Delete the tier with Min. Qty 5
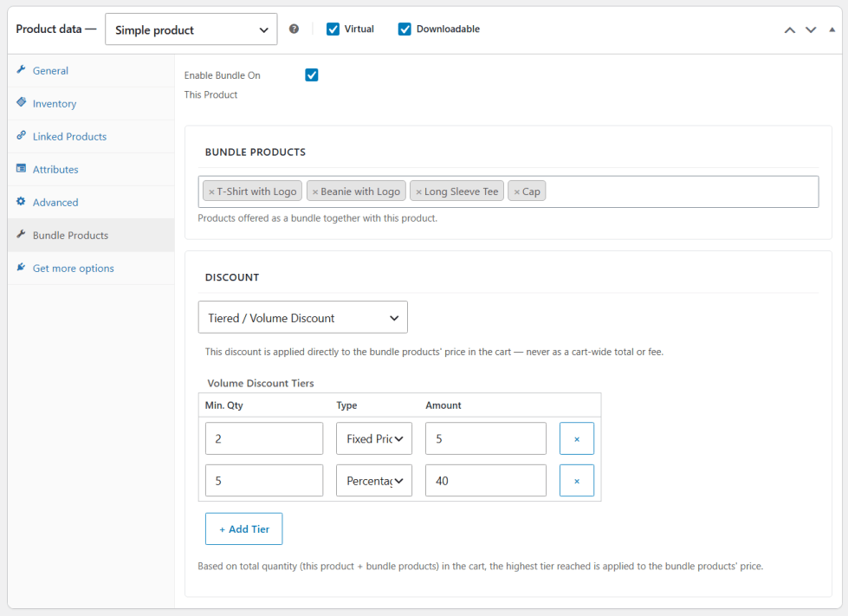 [x=577, y=480]
